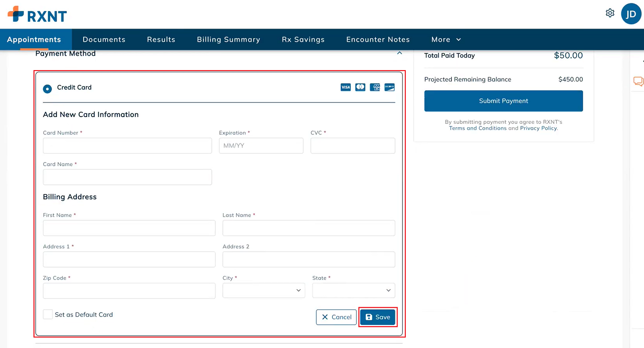Submit the payment
The height and width of the screenshot is (348, 644).
pyautogui.click(x=504, y=101)
